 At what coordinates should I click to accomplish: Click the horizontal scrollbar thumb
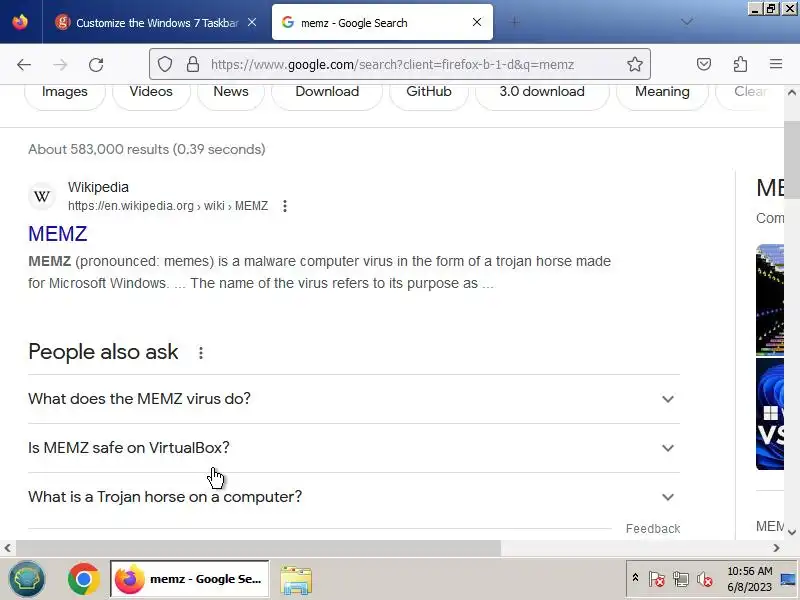258,548
